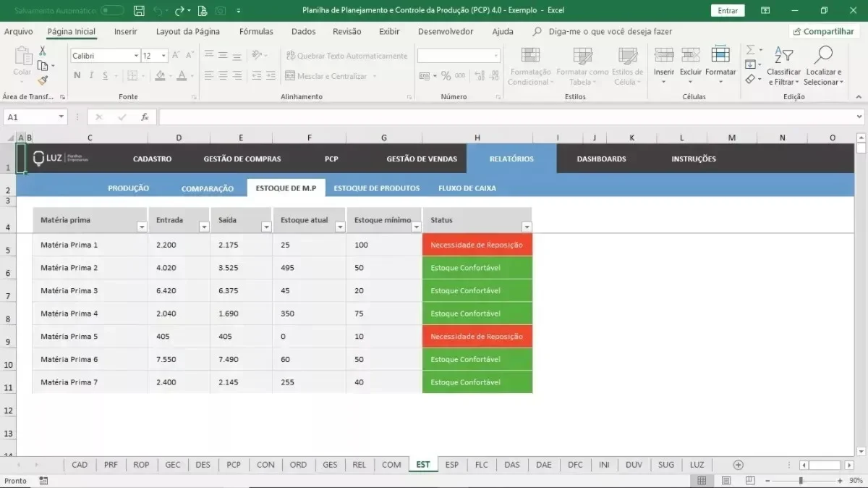
Task: Click the Classificar e Filtrar icon
Action: 783,56
